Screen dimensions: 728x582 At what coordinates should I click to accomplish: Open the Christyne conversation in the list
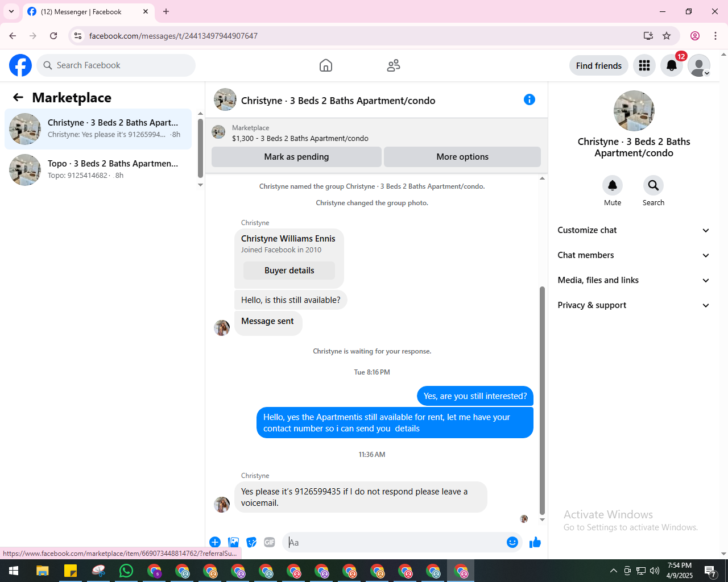pos(98,129)
